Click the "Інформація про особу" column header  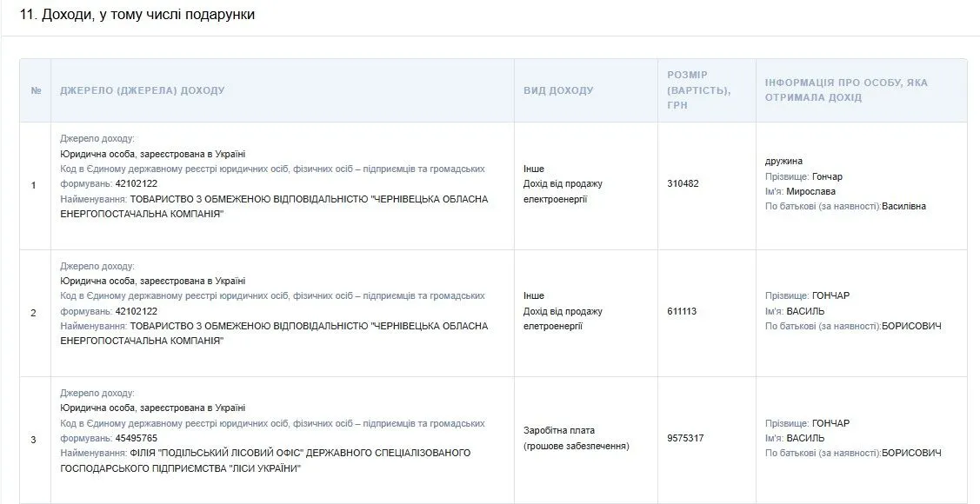(x=846, y=90)
